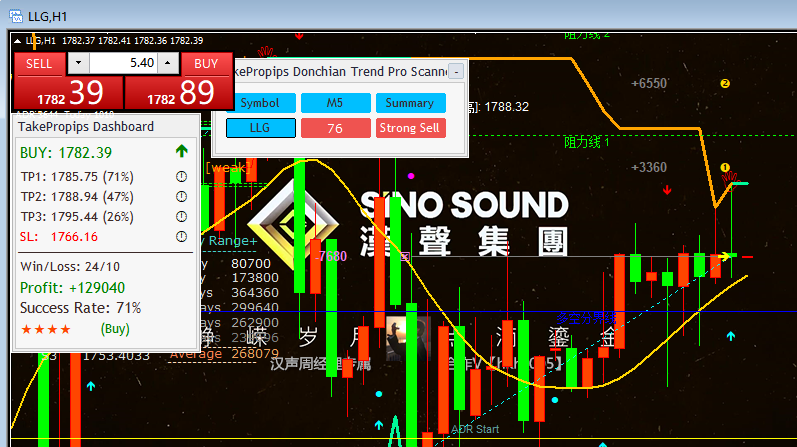This screenshot has height=447, width=797.
Task: Click the TP1: 1785.75 (71%) line
Action: [x=77, y=176]
